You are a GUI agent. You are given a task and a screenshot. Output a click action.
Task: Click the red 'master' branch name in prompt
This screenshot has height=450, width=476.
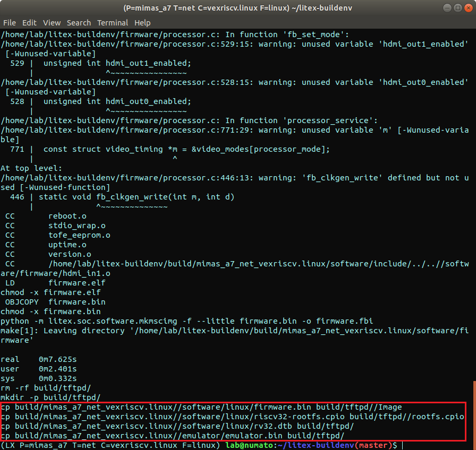pyautogui.click(x=371, y=445)
